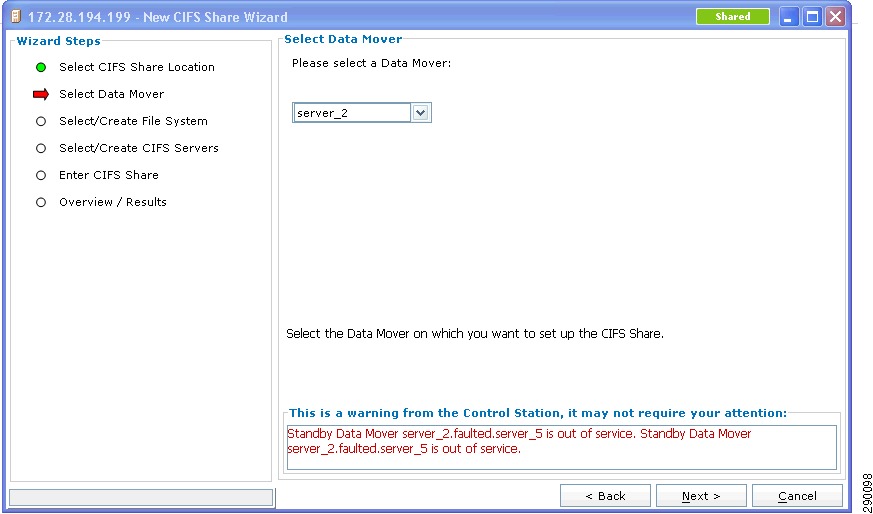Open the Enter CIFS Share step label
This screenshot has height=514, width=873.
[109, 175]
